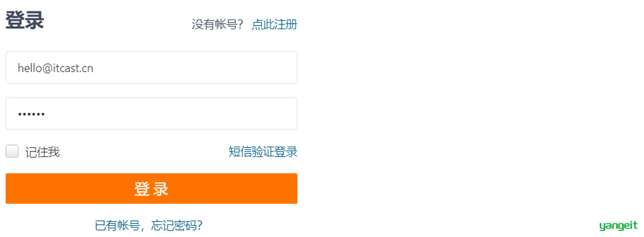
Task: Open the 已有帐号,忘记密码? link
Action: (148, 225)
